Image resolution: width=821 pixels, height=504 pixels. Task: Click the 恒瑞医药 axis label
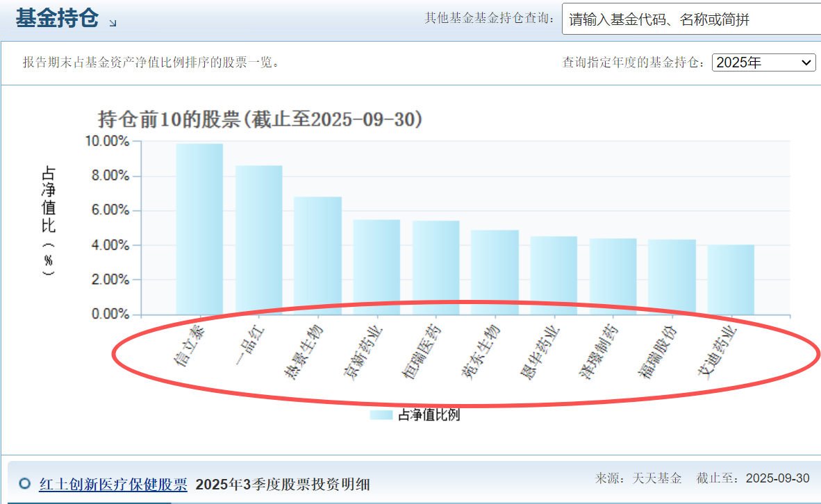[422, 351]
